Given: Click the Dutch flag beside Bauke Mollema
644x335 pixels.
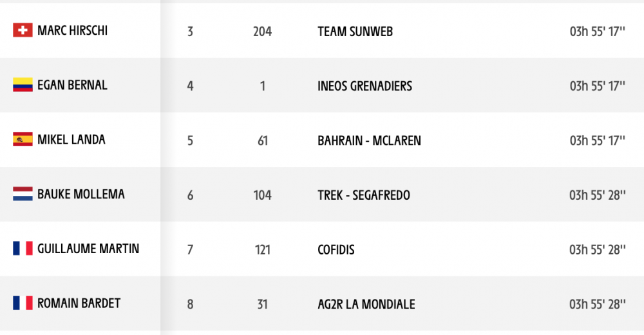Looking at the screenshot, I should point(23,194).
